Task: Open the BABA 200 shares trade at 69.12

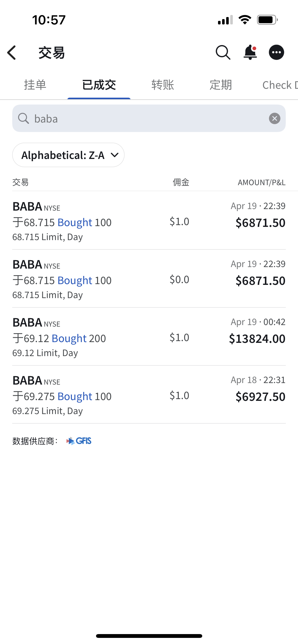Action: (149, 337)
